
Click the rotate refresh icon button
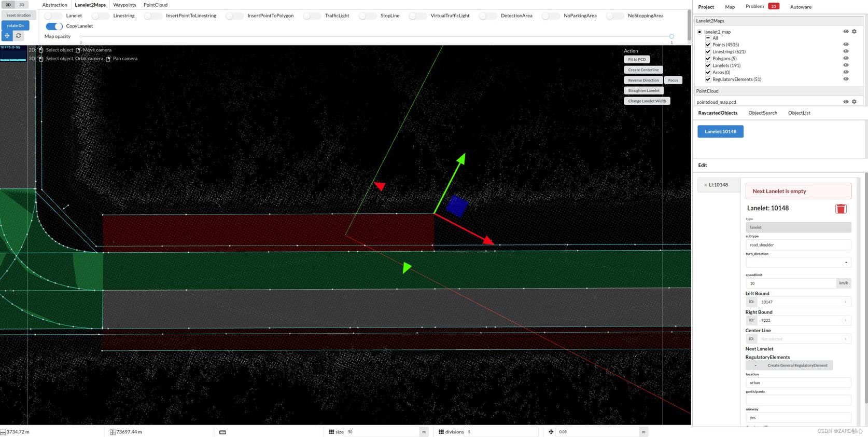pyautogui.click(x=19, y=36)
